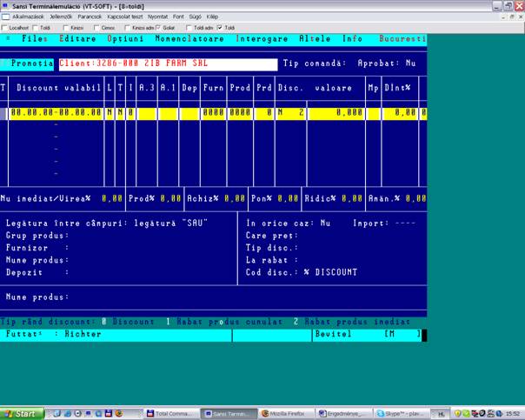The width and height of the screenshot is (525, 420).
Task: Click the Firefox quick launch icon
Action: click(x=118, y=414)
